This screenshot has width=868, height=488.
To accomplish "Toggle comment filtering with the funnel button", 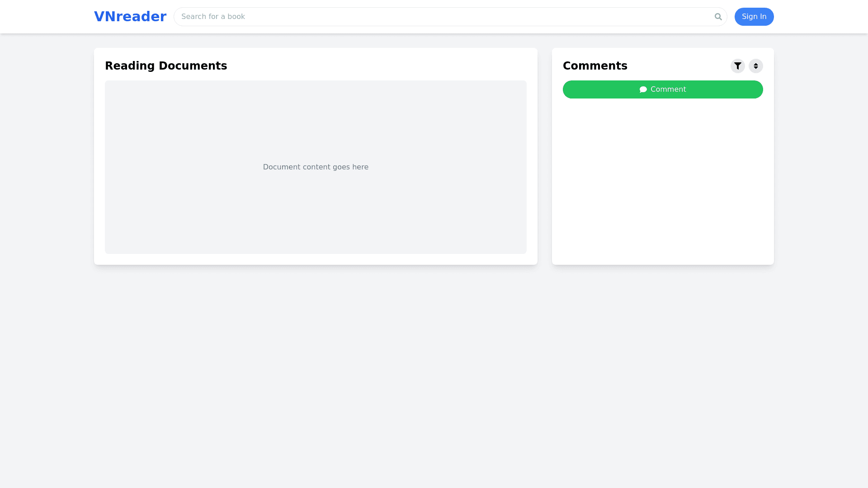I will 737,66.
